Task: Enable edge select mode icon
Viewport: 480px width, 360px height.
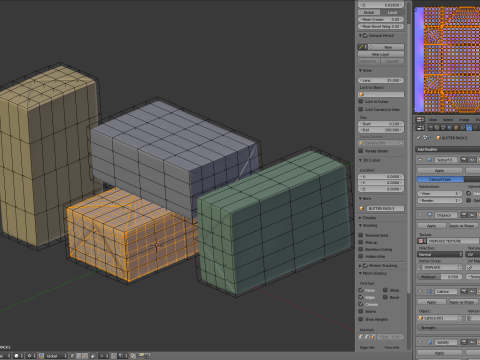Action: 79,356
